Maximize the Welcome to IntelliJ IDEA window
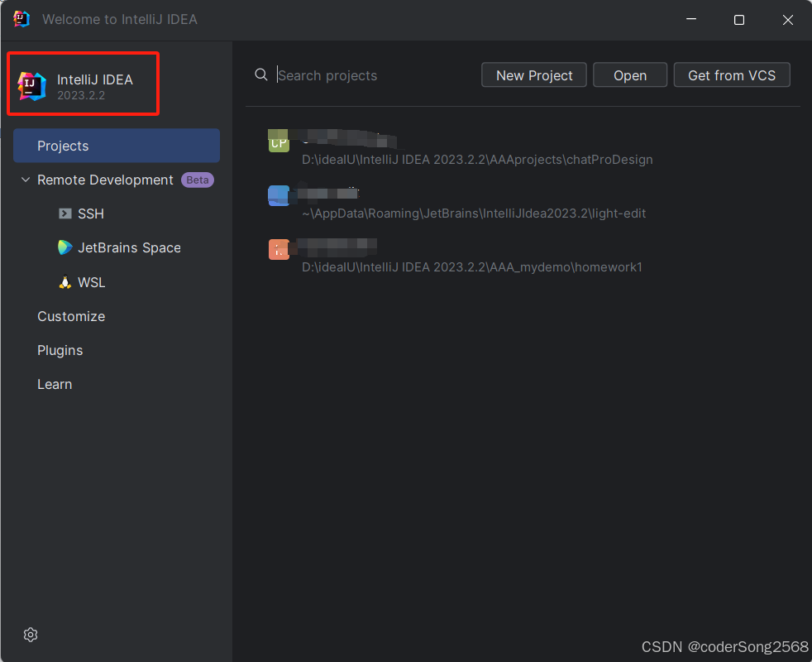The image size is (812, 662). [x=739, y=20]
